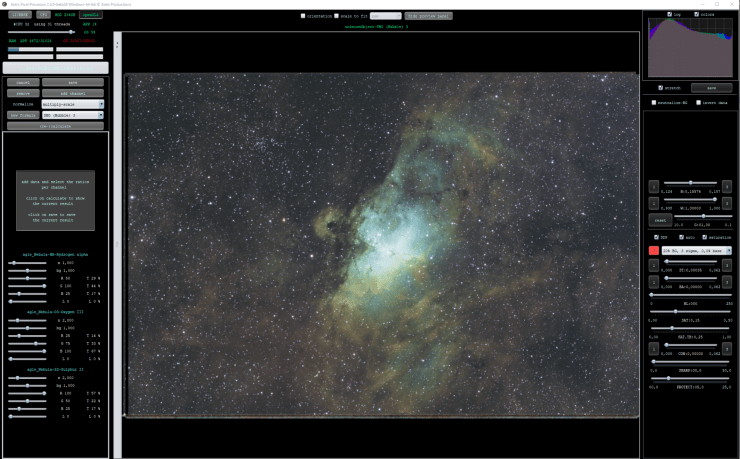Click the LICENSE button
The image size is (740, 459).
coord(20,15)
